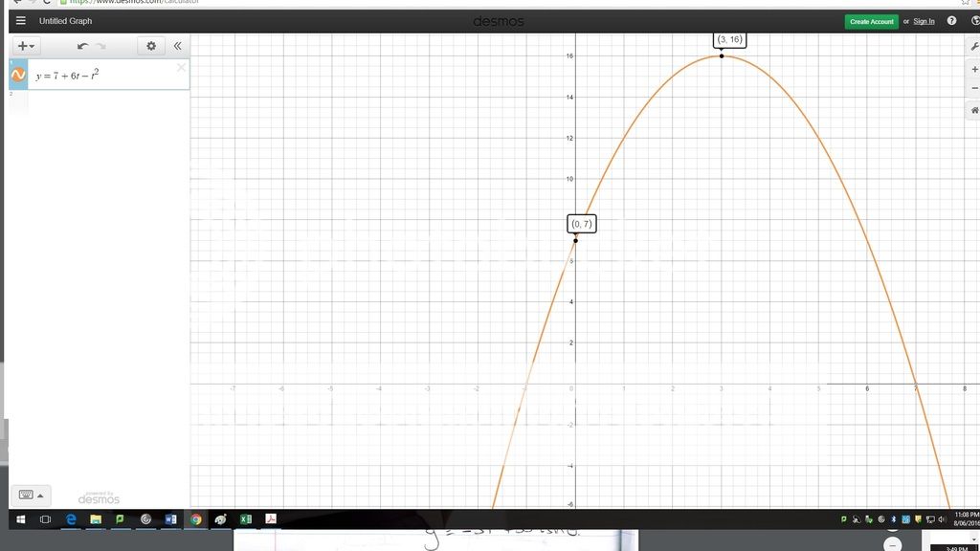Open the Add Item plus dropdown
Screen dimensions: 980x551
(26, 46)
